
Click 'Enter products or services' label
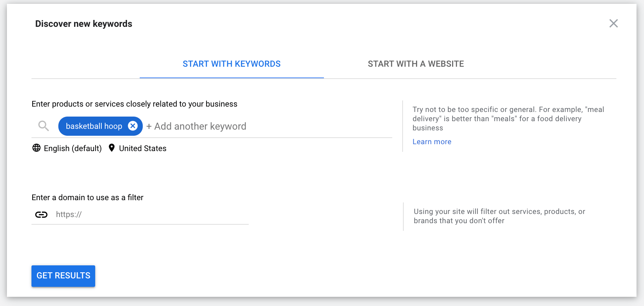(134, 104)
